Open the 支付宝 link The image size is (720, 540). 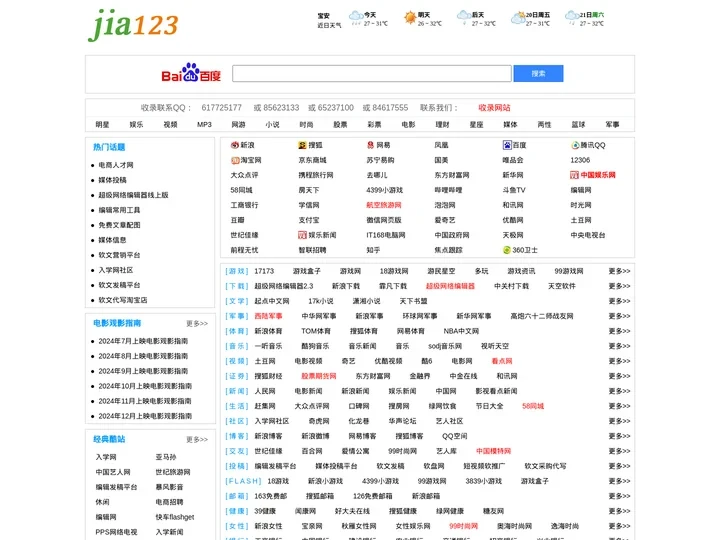point(309,220)
